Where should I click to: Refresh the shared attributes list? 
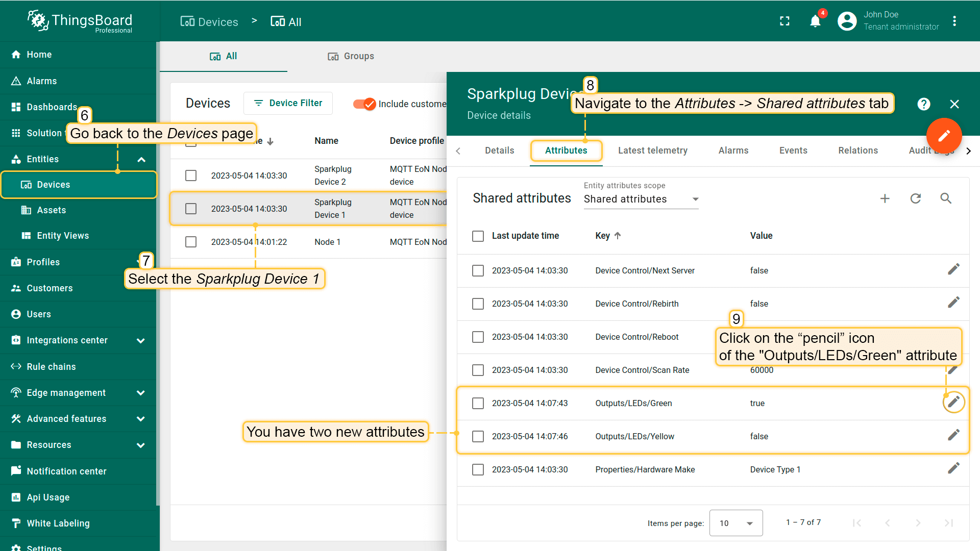click(915, 198)
